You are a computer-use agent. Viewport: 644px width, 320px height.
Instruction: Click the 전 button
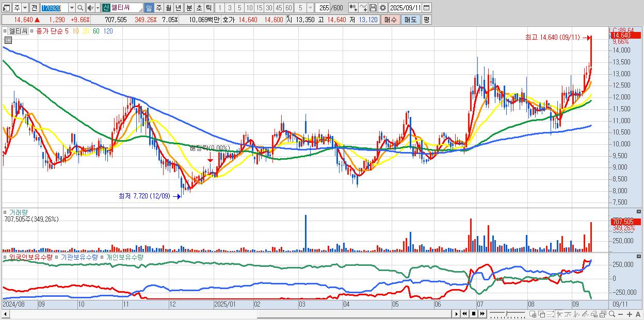point(34,8)
